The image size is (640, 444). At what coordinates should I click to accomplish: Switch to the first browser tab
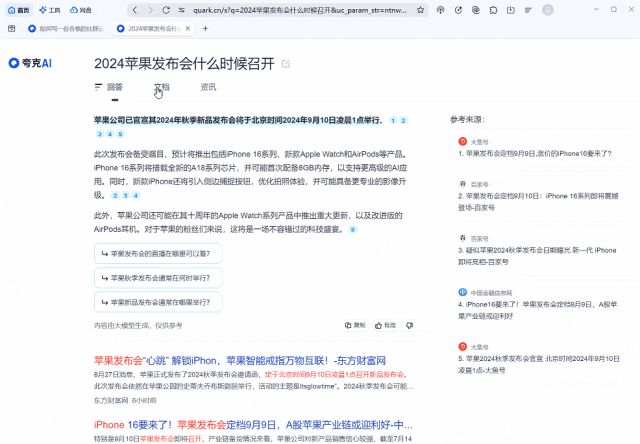click(x=66, y=29)
